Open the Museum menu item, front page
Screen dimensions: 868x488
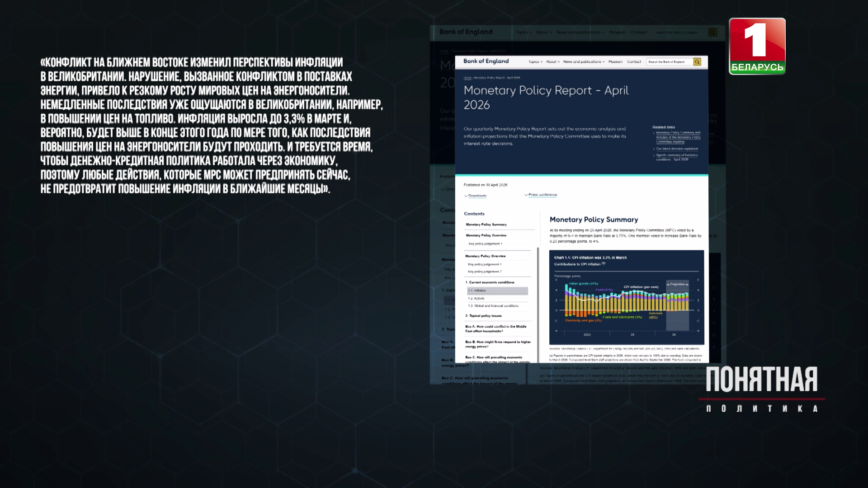coord(615,62)
